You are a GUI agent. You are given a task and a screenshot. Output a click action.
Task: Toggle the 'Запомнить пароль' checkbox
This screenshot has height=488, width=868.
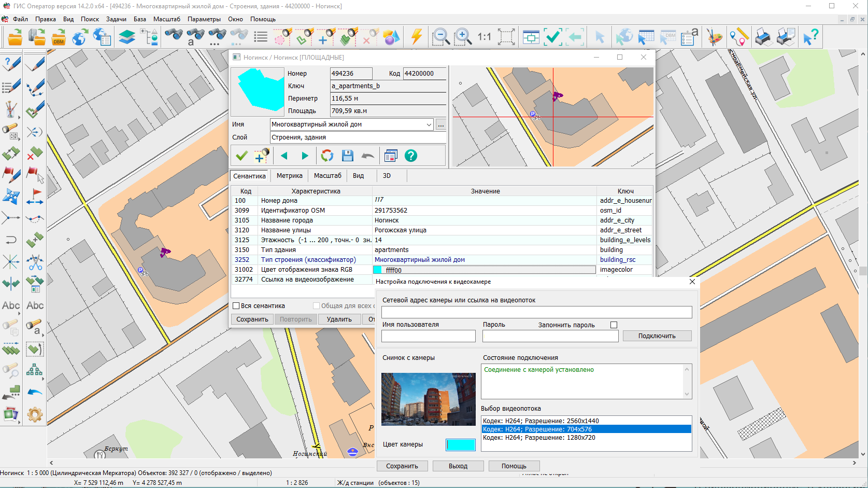[x=614, y=325]
